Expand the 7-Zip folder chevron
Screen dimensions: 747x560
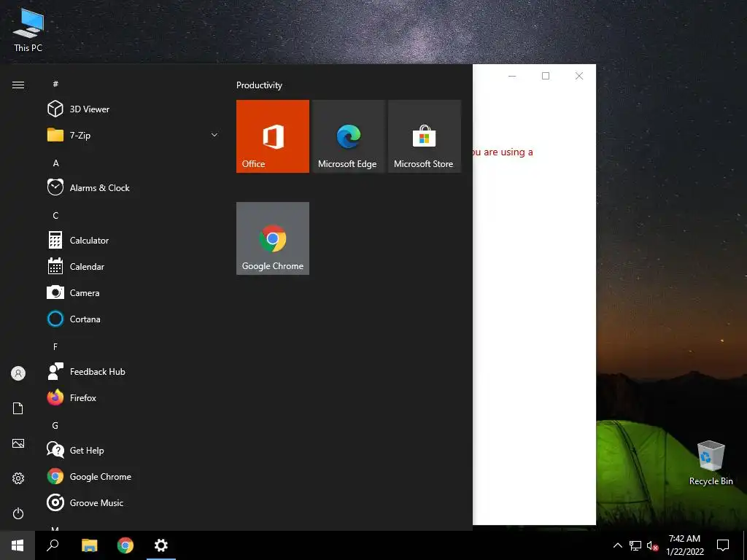(214, 135)
